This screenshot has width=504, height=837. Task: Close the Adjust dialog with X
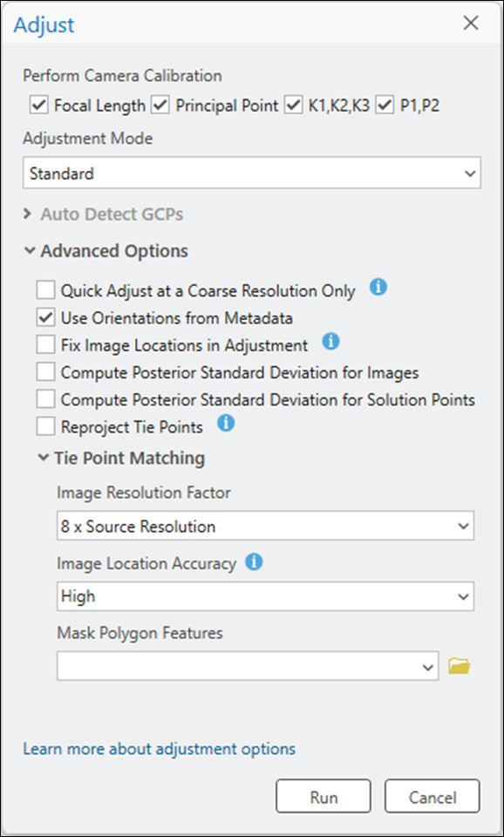471,24
